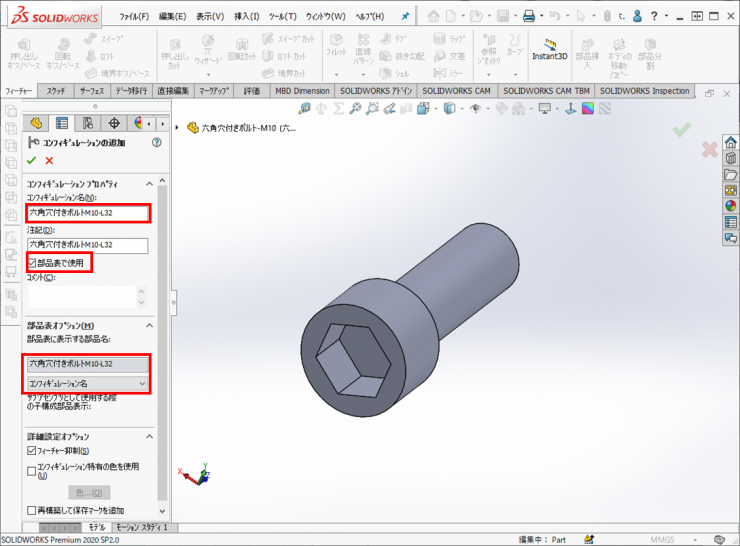Image resolution: width=740 pixels, height=546 pixels.
Task: Enable コンフィギュレーション特有の色を使用 checkbox
Action: tap(32, 466)
